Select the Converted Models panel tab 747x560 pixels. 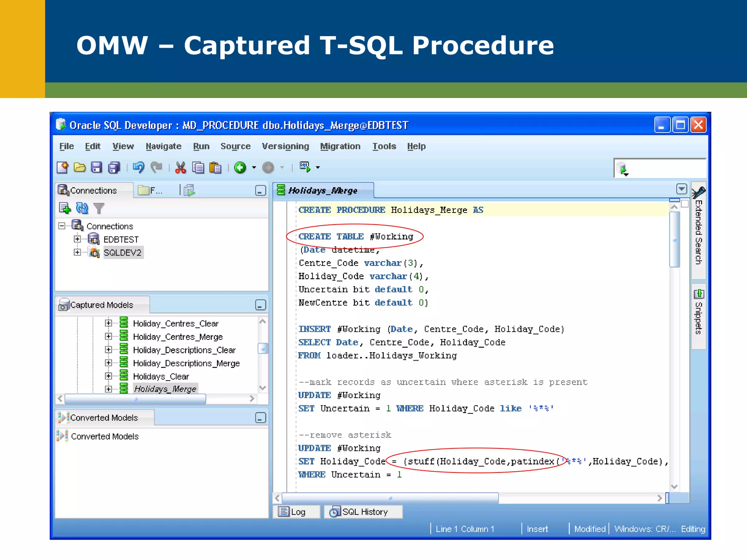(x=104, y=418)
